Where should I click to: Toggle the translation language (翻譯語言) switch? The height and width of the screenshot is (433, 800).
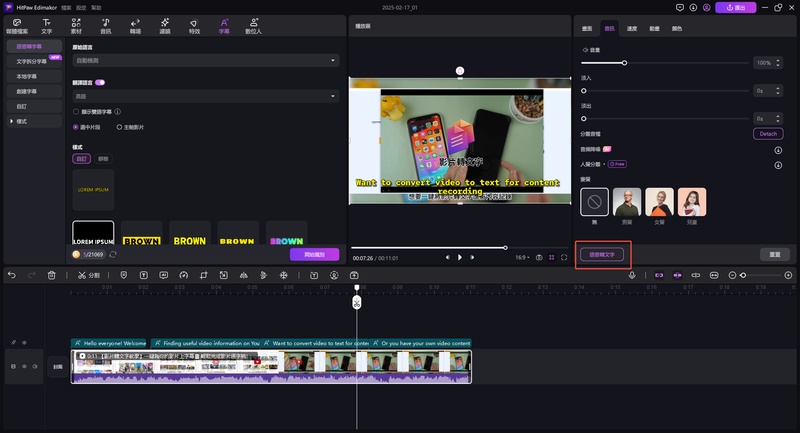click(100, 82)
